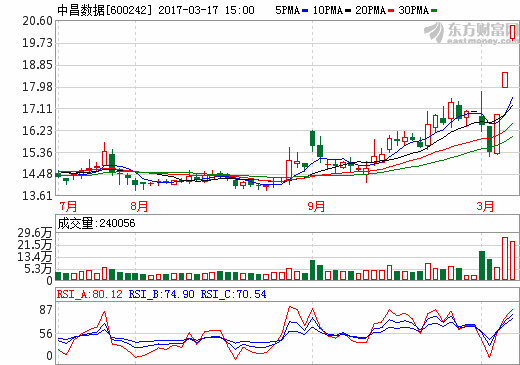Click the tallest red volume bar
Viewport: 520px width, 365px height.
click(505, 258)
